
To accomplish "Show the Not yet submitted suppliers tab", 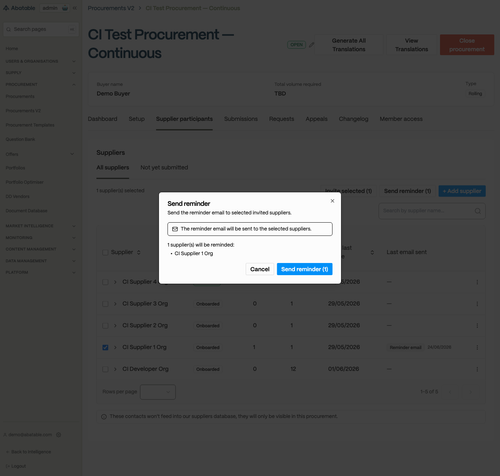I will point(164,167).
